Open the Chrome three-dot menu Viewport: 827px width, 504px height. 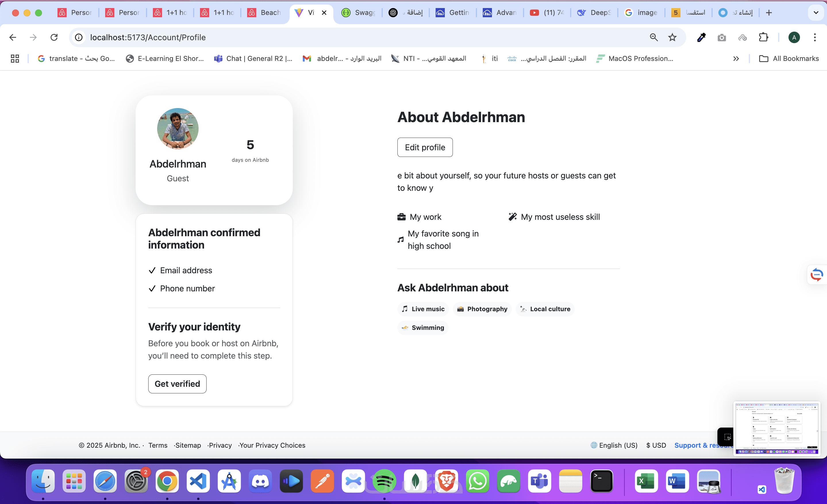(815, 37)
